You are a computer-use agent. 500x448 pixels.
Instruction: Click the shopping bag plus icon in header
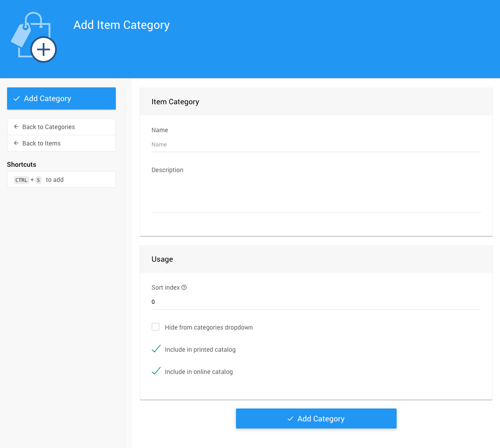click(34, 38)
